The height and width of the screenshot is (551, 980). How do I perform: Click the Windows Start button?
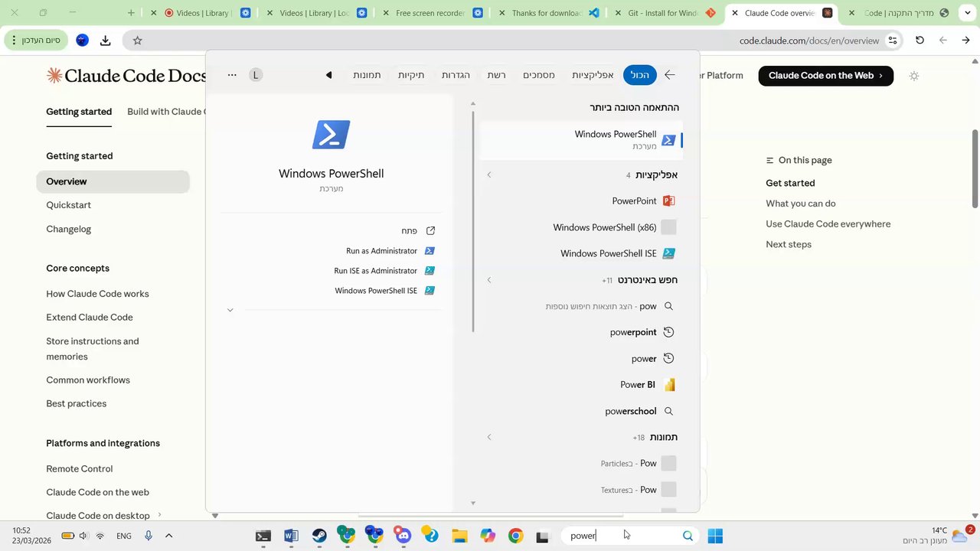pos(715,536)
